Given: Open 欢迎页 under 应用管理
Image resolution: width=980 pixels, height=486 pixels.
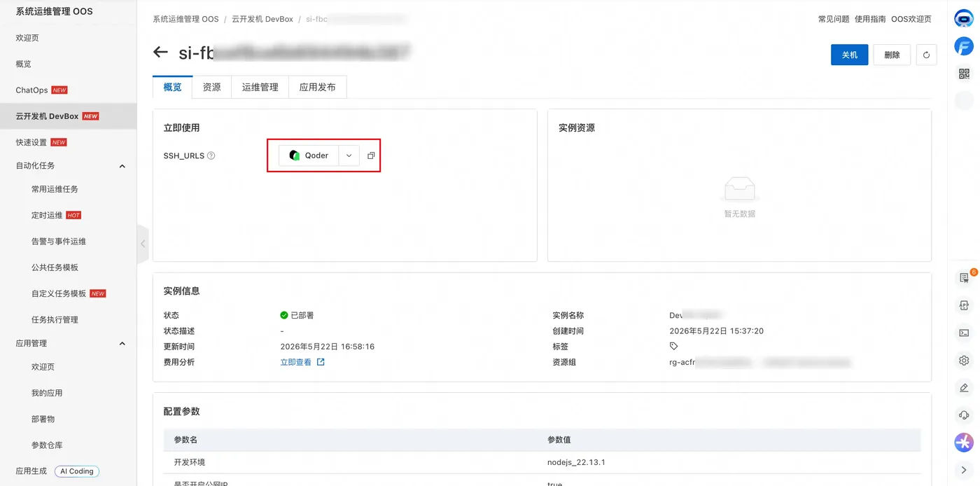Looking at the screenshot, I should 43,367.
